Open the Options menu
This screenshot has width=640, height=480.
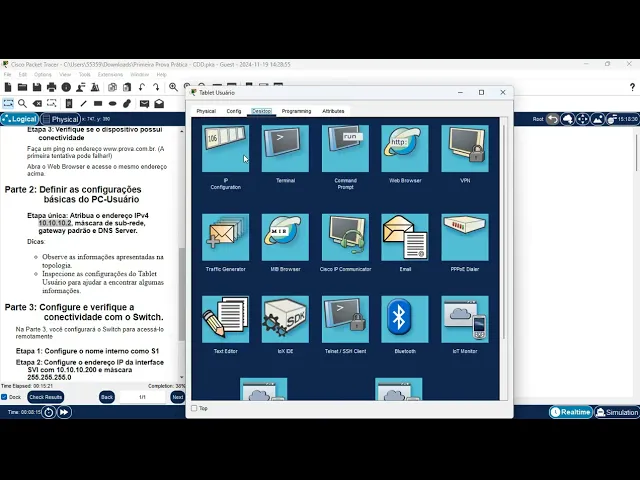(43, 75)
